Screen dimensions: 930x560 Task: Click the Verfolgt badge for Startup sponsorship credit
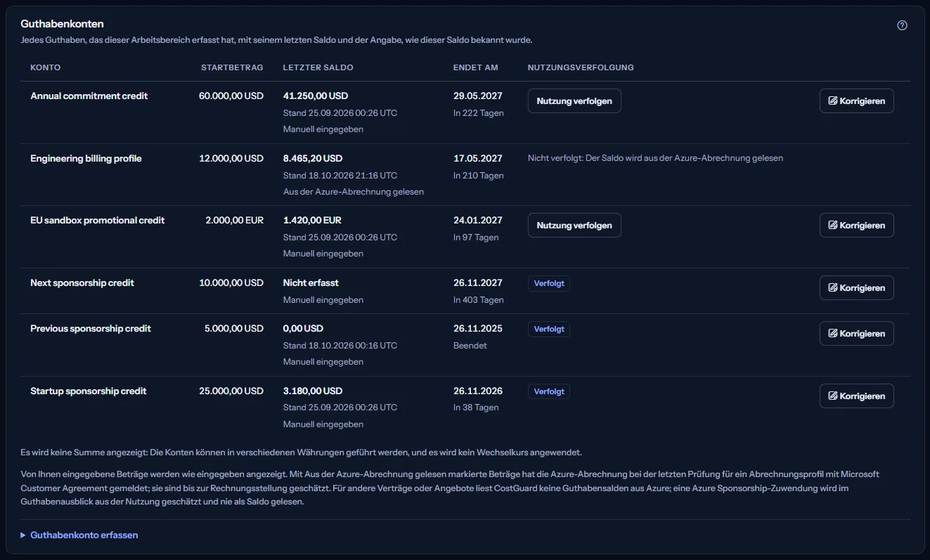click(549, 392)
